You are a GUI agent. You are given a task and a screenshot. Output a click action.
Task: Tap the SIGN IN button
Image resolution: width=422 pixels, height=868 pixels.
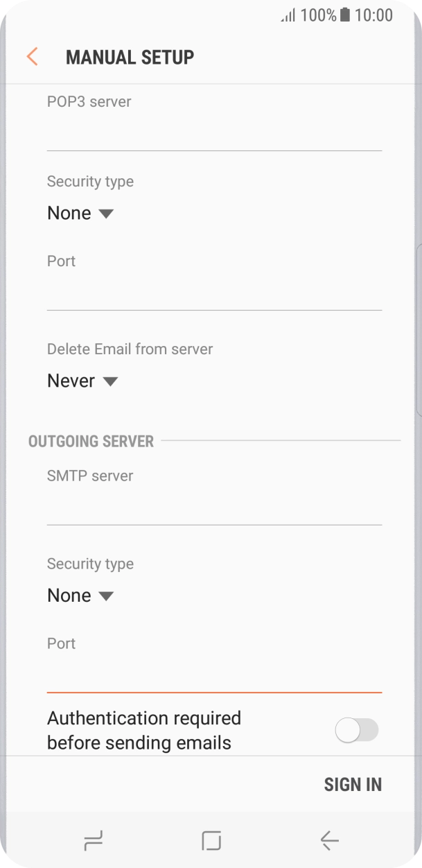click(352, 783)
